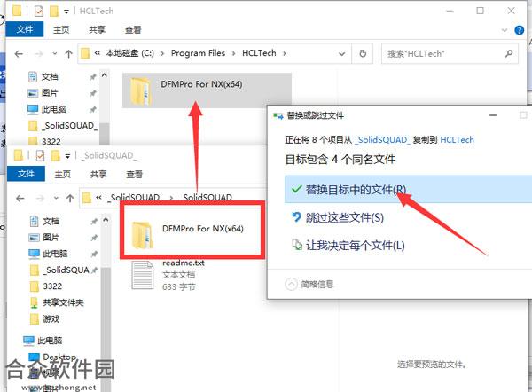Expand 简略信息 details toggle in dialog
This screenshot has height=392, width=532.
point(309,284)
